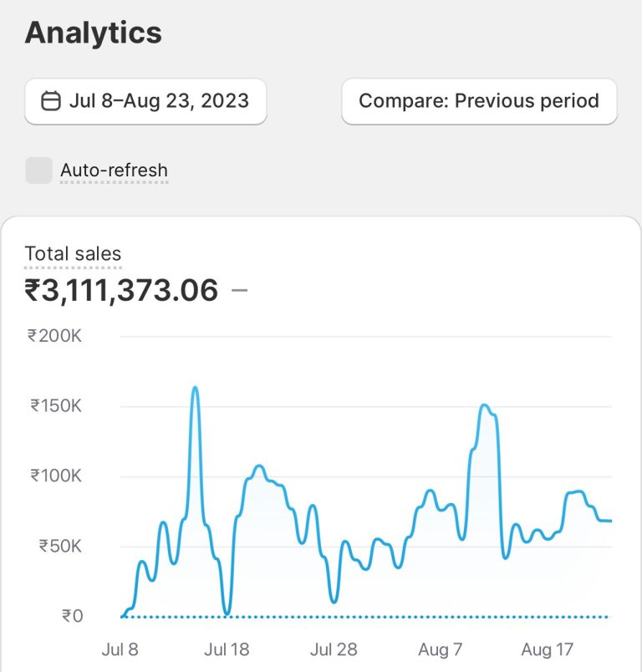
Task: Click the sales dip near Jul 28
Action: (334, 600)
